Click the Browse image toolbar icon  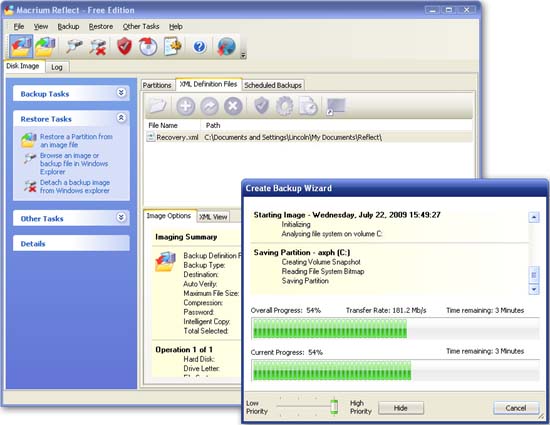point(74,46)
